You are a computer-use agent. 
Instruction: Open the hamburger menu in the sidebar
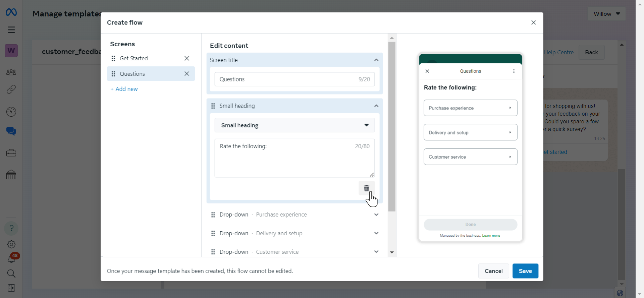coord(11,30)
